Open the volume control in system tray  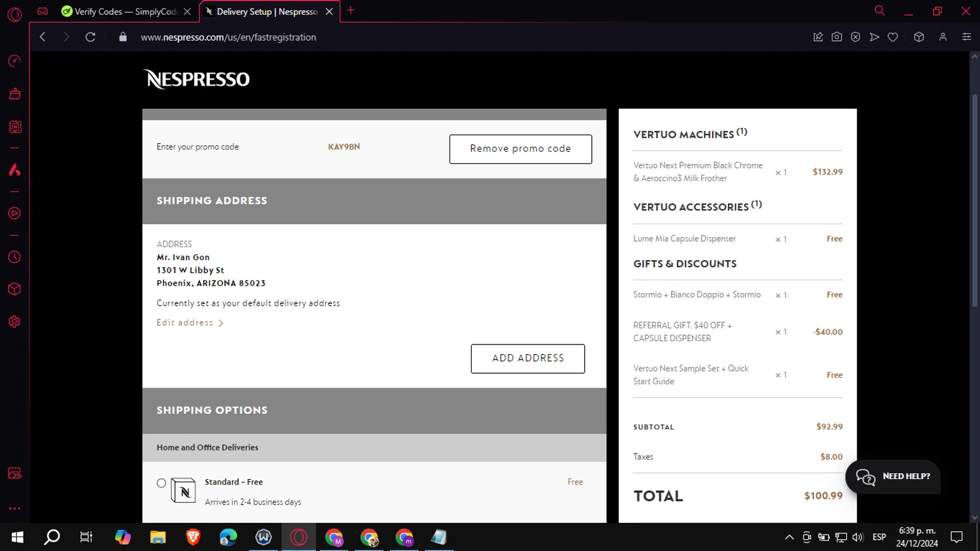pyautogui.click(x=858, y=537)
